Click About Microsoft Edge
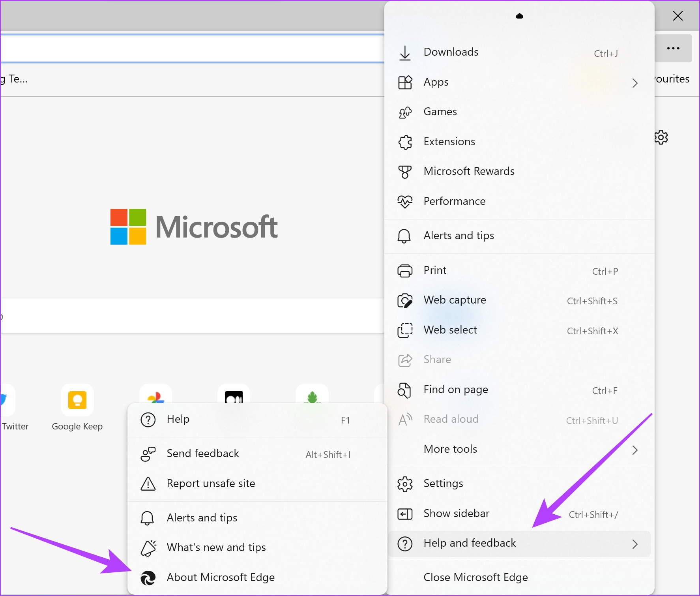Image resolution: width=700 pixels, height=596 pixels. 220,577
